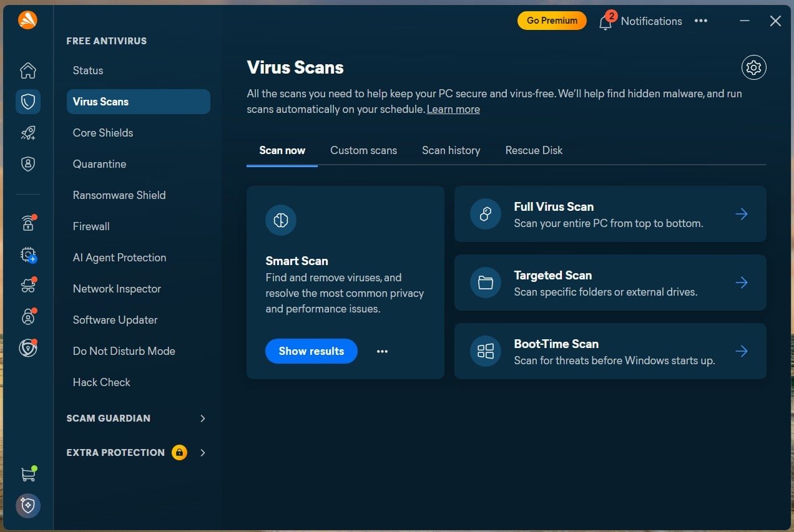Open the three-dot menu in the title bar
Viewport: 794px width, 532px height.
coord(701,21)
